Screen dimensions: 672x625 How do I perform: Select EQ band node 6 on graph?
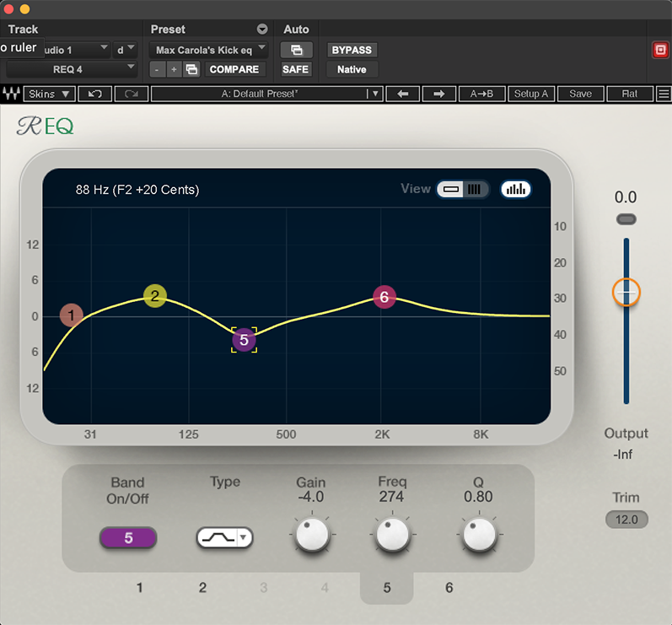tap(384, 296)
